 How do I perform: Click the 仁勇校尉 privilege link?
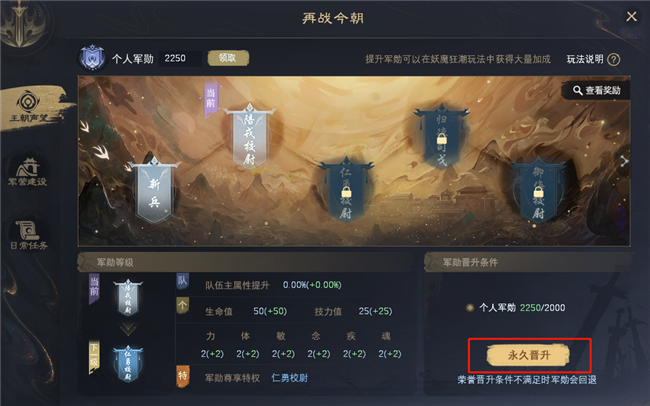[x=289, y=378]
